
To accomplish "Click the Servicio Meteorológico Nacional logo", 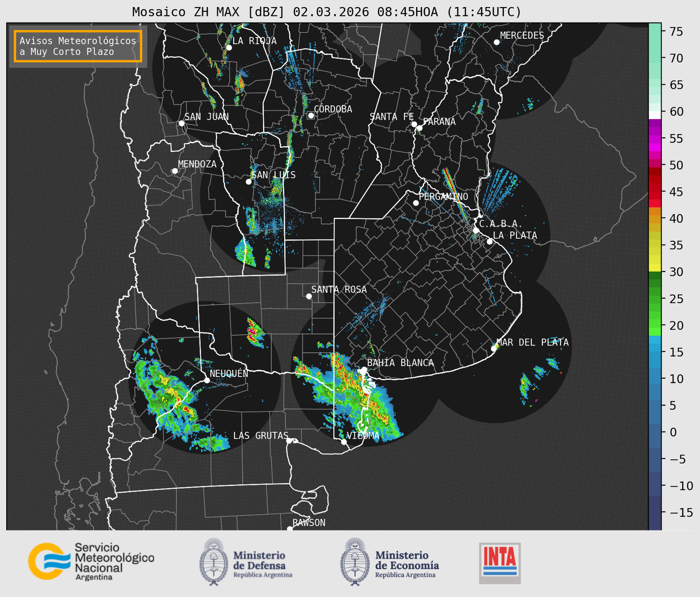I will (x=91, y=561).
